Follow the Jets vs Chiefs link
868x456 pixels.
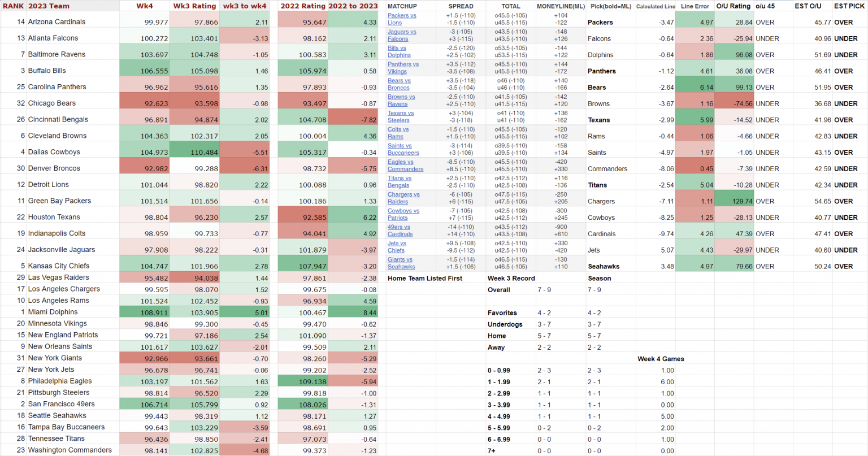click(x=397, y=247)
